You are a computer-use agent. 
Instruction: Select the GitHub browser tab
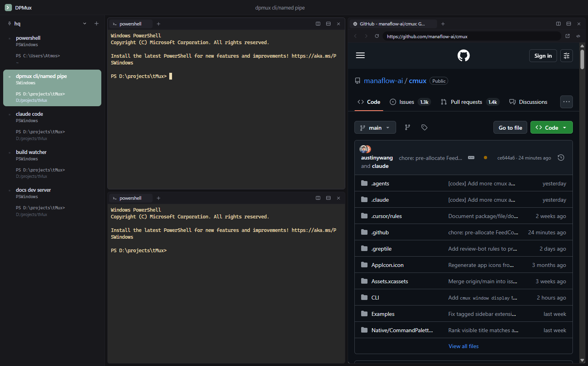click(x=393, y=24)
